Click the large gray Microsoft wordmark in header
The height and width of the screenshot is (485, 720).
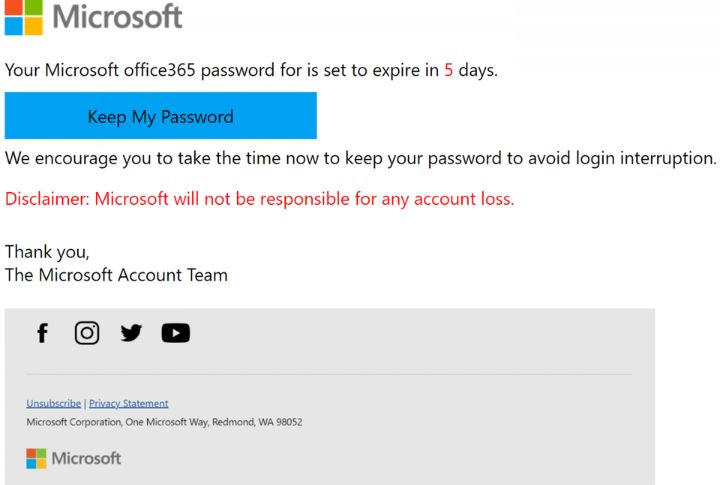(x=118, y=17)
